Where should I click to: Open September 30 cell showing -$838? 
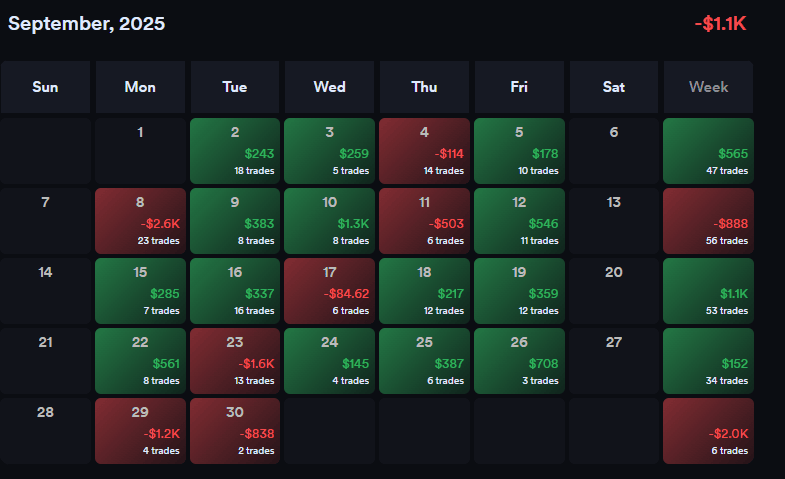click(235, 431)
